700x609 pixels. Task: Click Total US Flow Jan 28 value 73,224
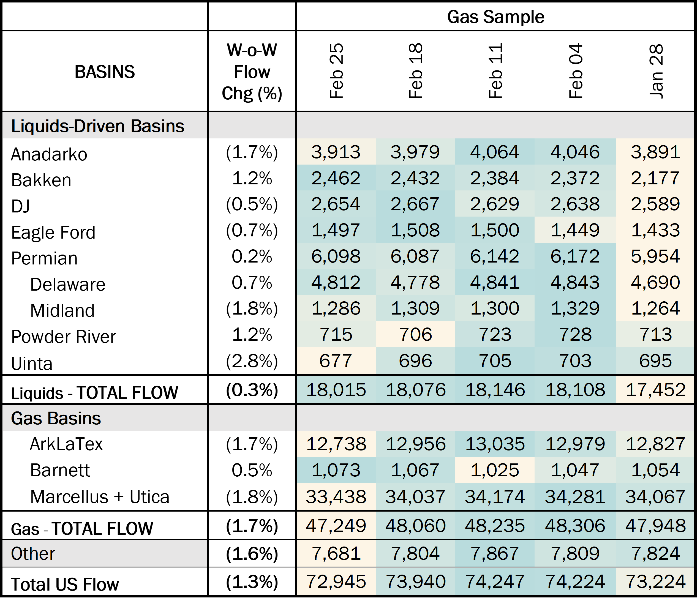tap(655, 581)
